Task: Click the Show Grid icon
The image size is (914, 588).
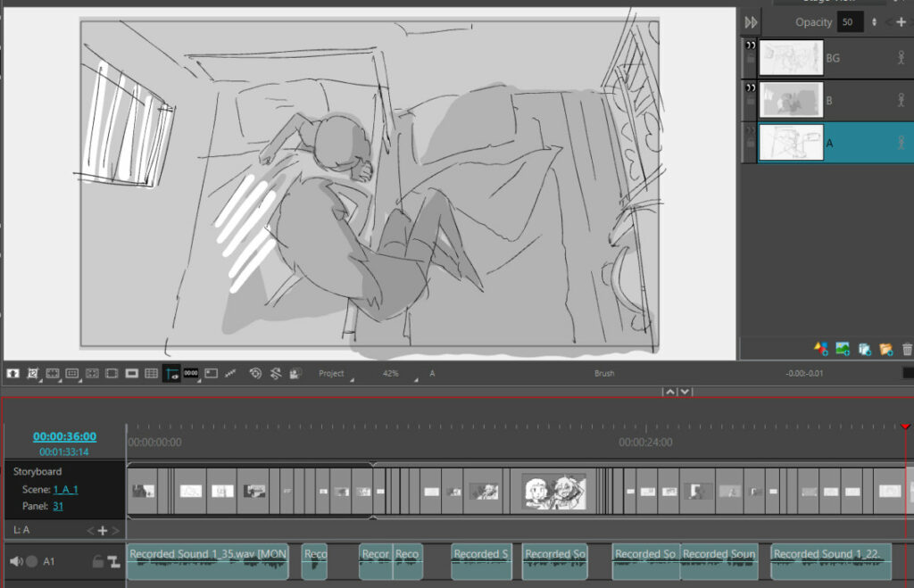Action: point(152,373)
